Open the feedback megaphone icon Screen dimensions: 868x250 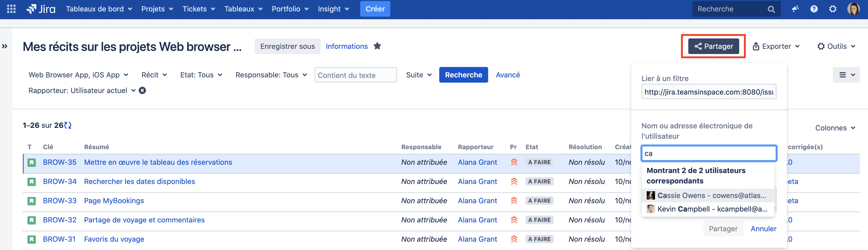click(795, 9)
